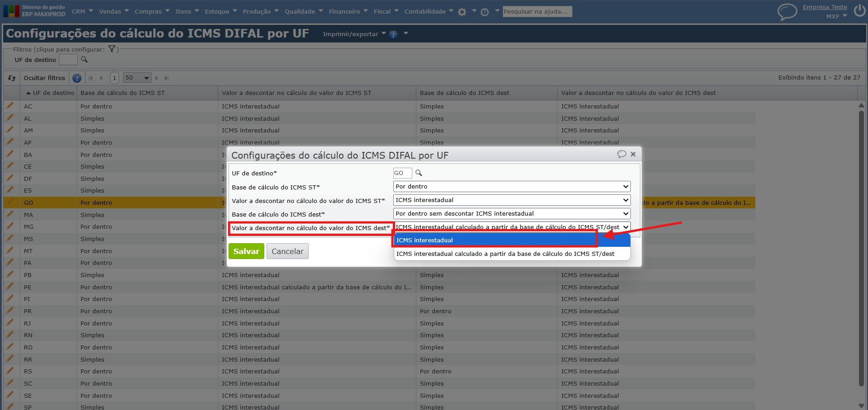Open comment bubble icon in dialog header
Screen dimensions: 868x410
click(x=622, y=154)
